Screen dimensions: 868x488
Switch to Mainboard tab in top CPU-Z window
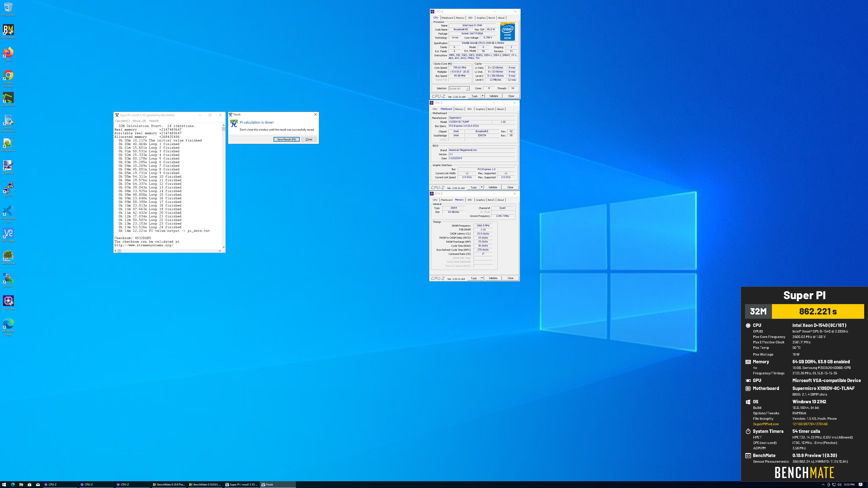pyautogui.click(x=447, y=18)
